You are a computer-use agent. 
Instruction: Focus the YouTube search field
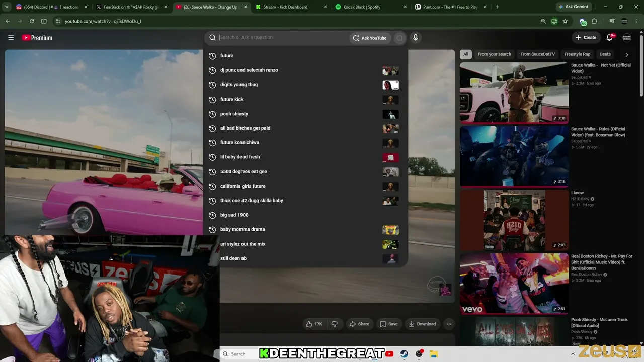tap(283, 37)
